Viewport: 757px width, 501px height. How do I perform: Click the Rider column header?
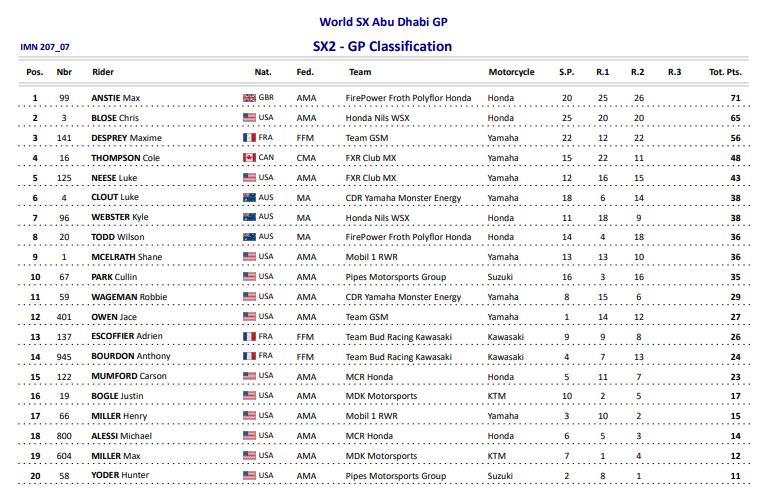tap(103, 72)
